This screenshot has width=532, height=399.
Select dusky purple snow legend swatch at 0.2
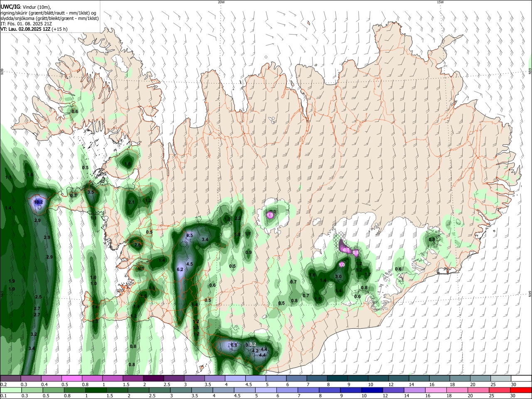[x=10, y=379]
